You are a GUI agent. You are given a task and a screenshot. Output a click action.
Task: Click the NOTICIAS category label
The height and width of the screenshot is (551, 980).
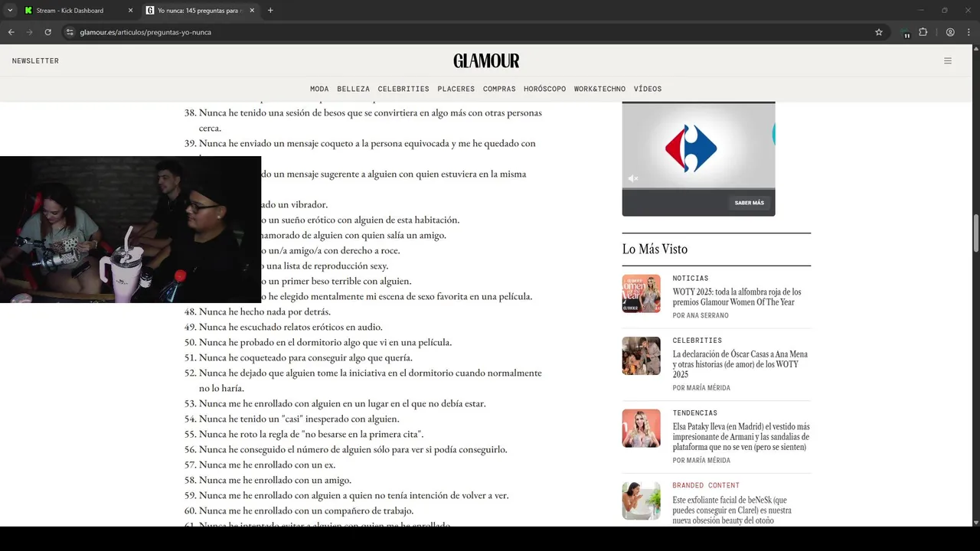click(691, 279)
